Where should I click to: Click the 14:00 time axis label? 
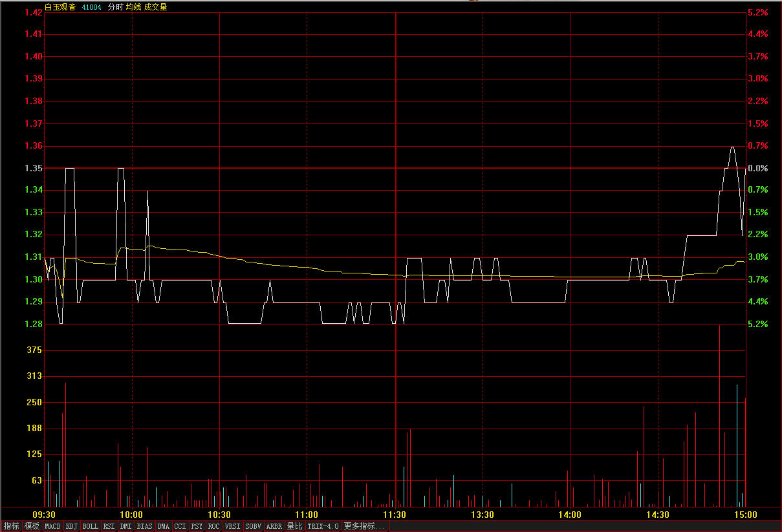(x=570, y=515)
